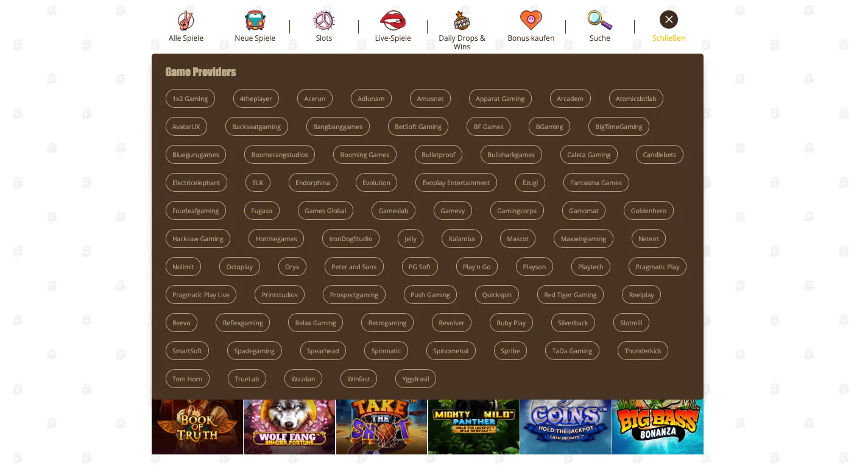Switch to the Neue Spiele section

coord(255,26)
